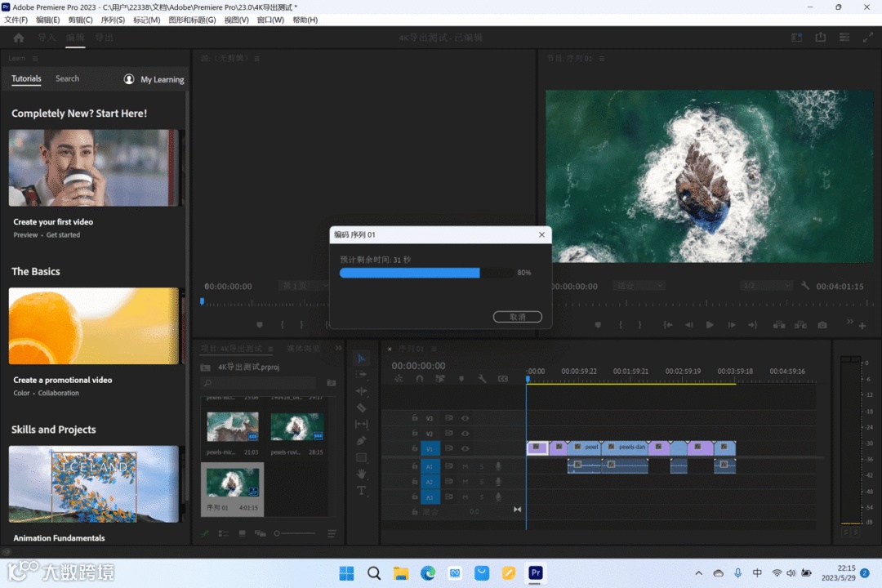The height and width of the screenshot is (588, 882).
Task: Click the Selection arrow tool
Action: pyautogui.click(x=362, y=359)
